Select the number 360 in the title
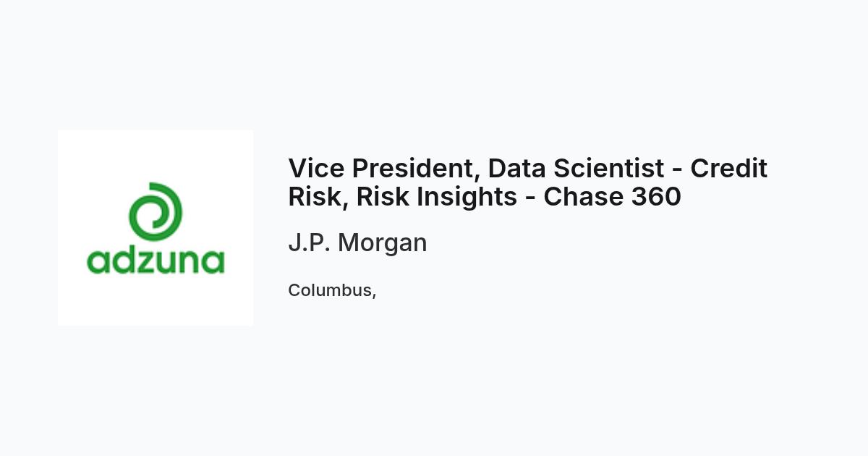 (x=656, y=197)
